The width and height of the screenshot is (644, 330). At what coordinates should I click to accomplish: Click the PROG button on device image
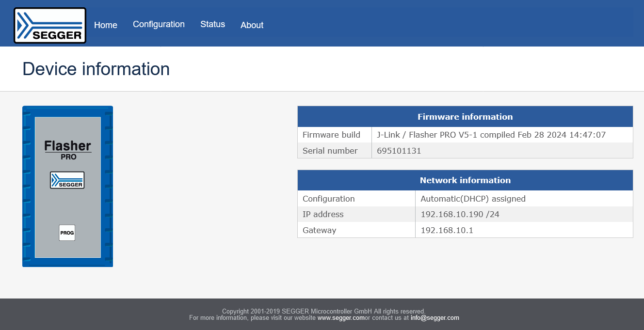[67, 233]
